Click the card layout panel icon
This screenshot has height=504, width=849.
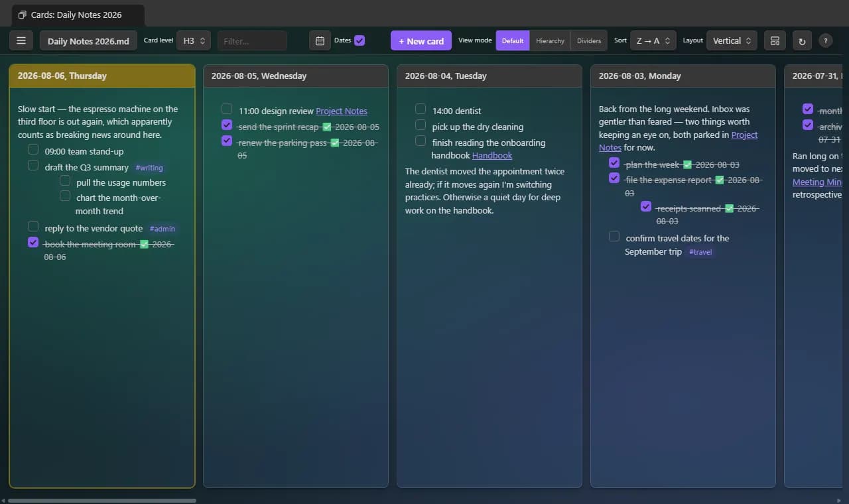pyautogui.click(x=775, y=40)
